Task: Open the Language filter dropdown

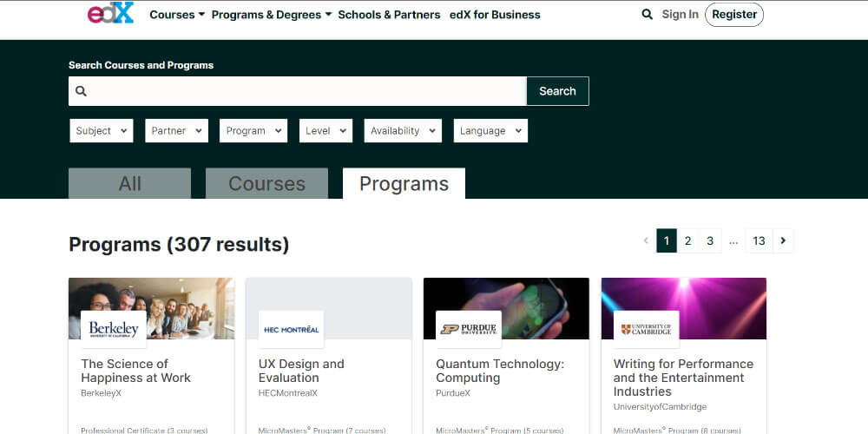Action: coord(490,131)
